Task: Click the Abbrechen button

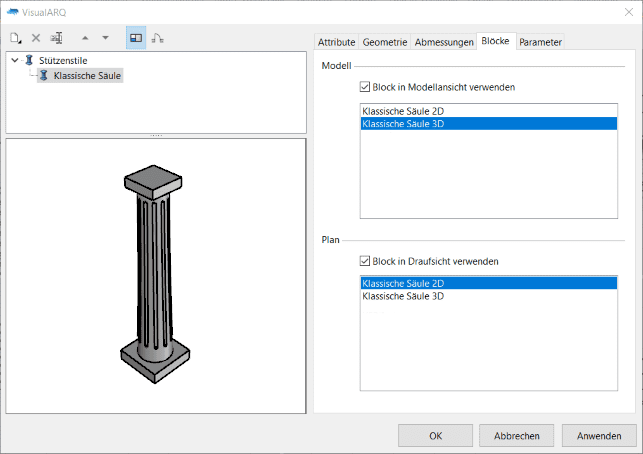Action: 516,436
